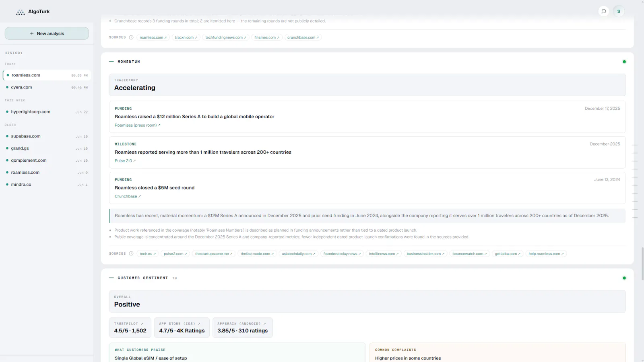The height and width of the screenshot is (362, 644).
Task: Open finsmes.com source chip
Action: coord(267,37)
